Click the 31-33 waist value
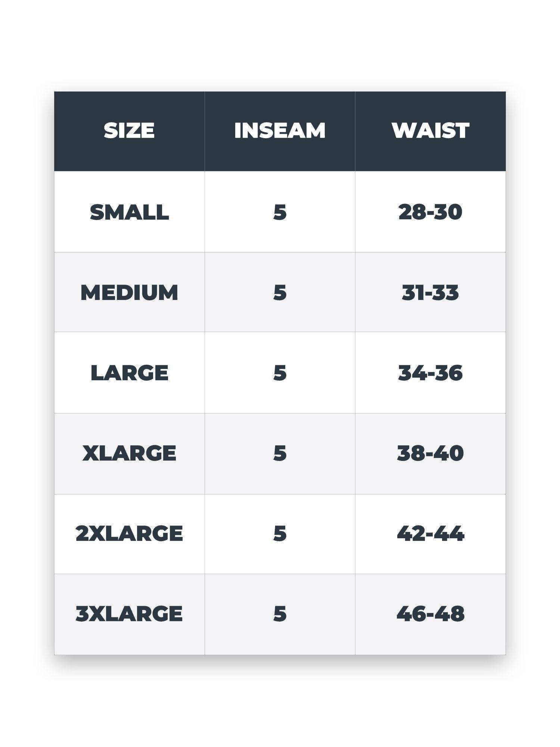This screenshot has width=560, height=747. coord(430,292)
